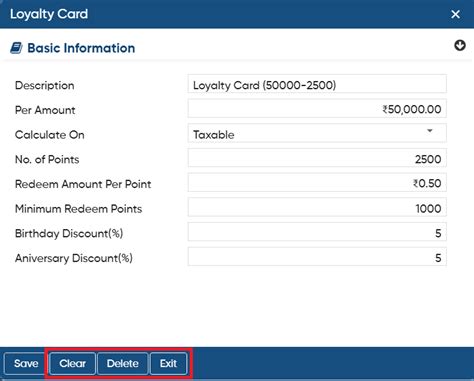Click the Basic Information heading
Viewport: 474px width, 381px height.
[81, 48]
